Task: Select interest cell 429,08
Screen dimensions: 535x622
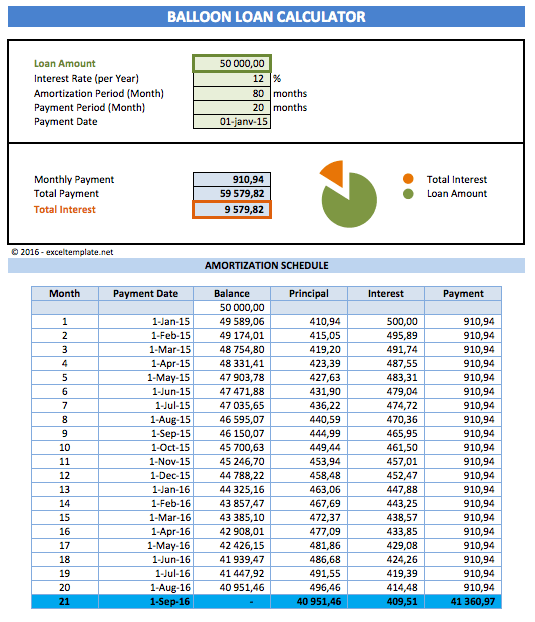Action: tap(386, 545)
